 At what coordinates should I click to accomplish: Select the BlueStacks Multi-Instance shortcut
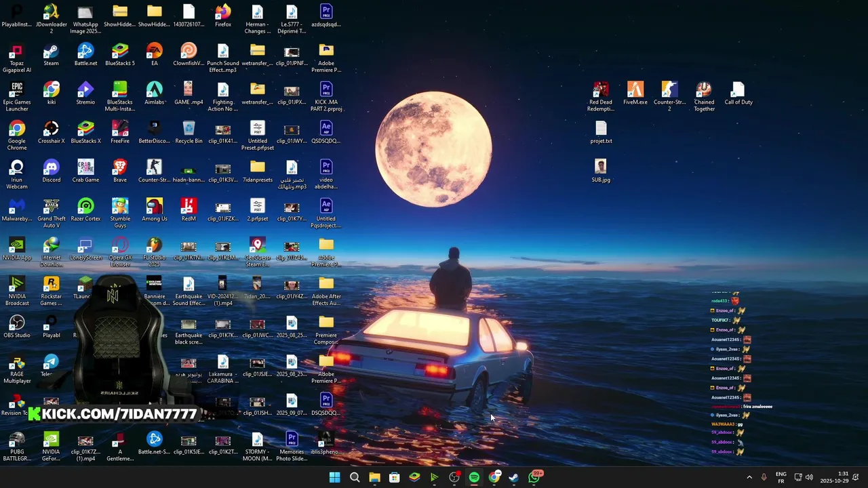tap(120, 97)
